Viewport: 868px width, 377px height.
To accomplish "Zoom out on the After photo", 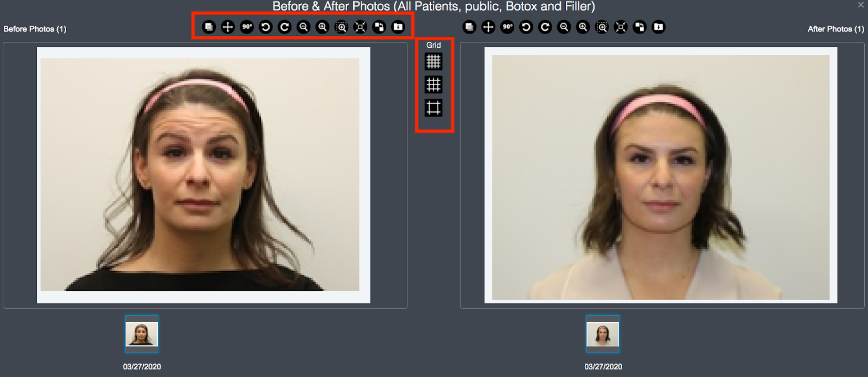I will pos(564,27).
